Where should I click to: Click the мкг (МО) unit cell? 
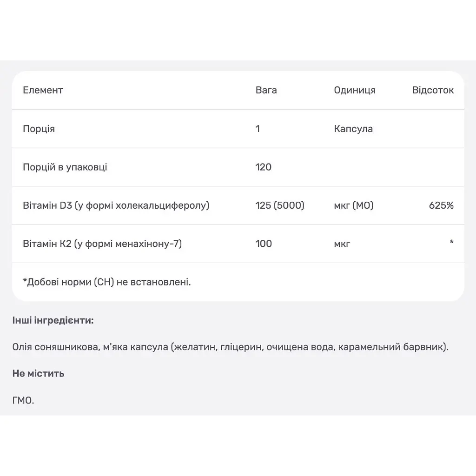(x=353, y=205)
